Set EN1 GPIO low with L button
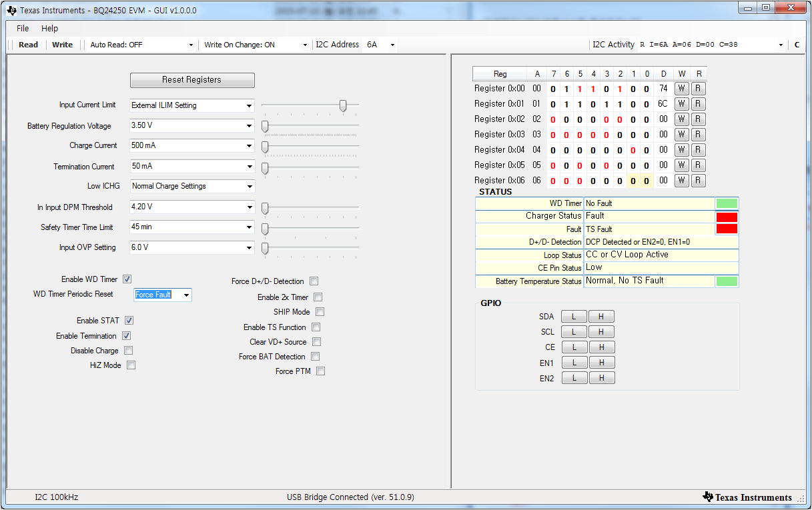 coord(574,363)
